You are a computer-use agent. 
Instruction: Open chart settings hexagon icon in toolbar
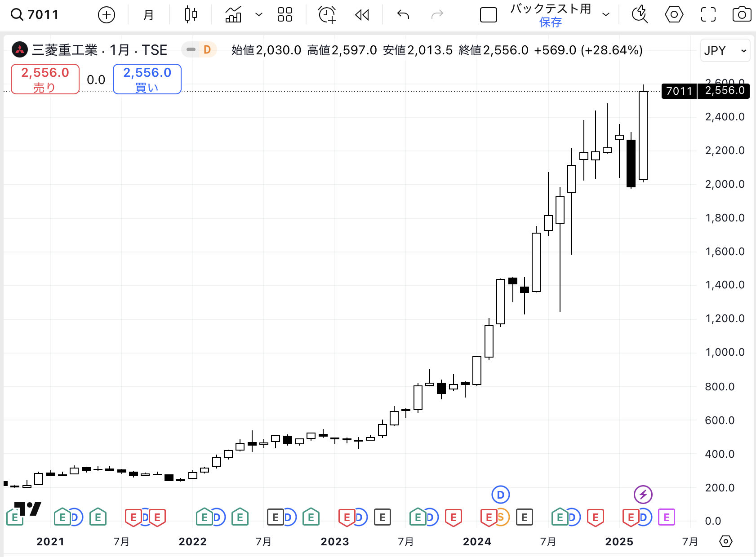click(674, 15)
